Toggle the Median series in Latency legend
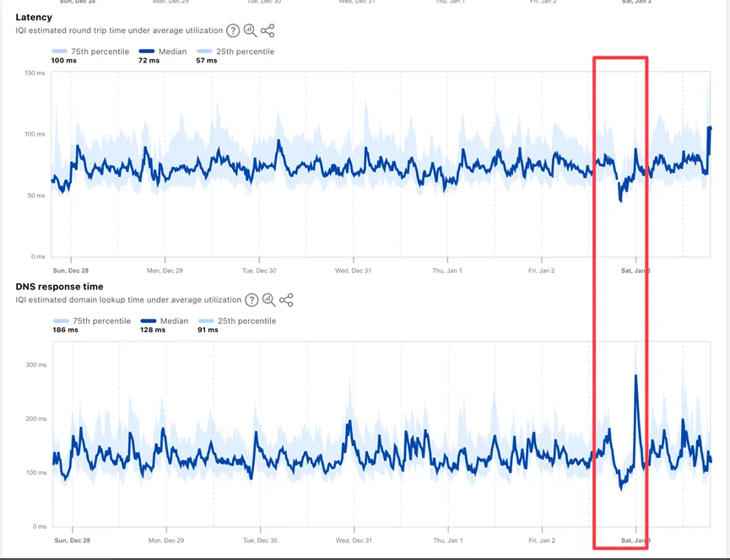The width and height of the screenshot is (730, 560). pos(164,51)
